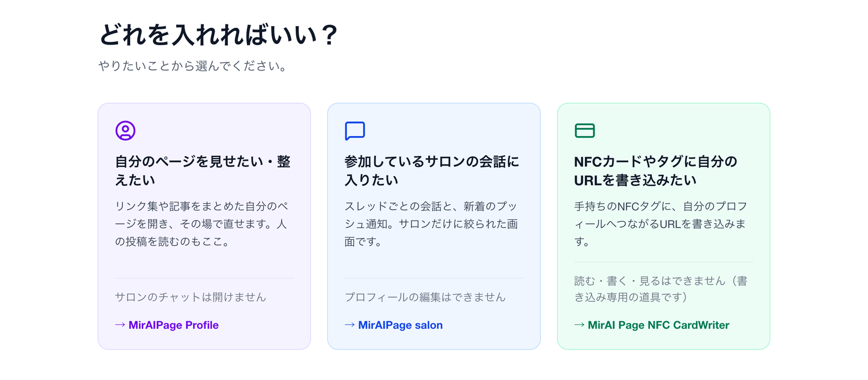868x380 pixels.
Task: Select the heading NFCカードやタグに自分のURLを書き込みたい
Action: pos(655,170)
